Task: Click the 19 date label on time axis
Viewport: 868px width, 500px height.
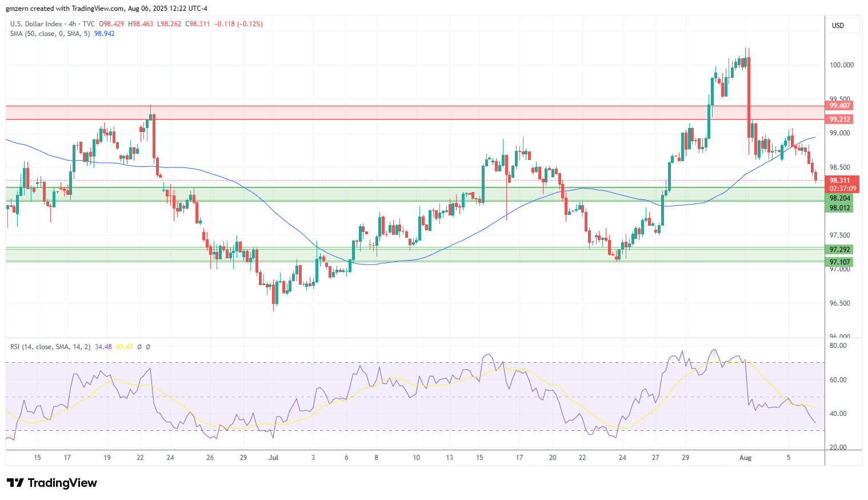Action: tap(107, 458)
